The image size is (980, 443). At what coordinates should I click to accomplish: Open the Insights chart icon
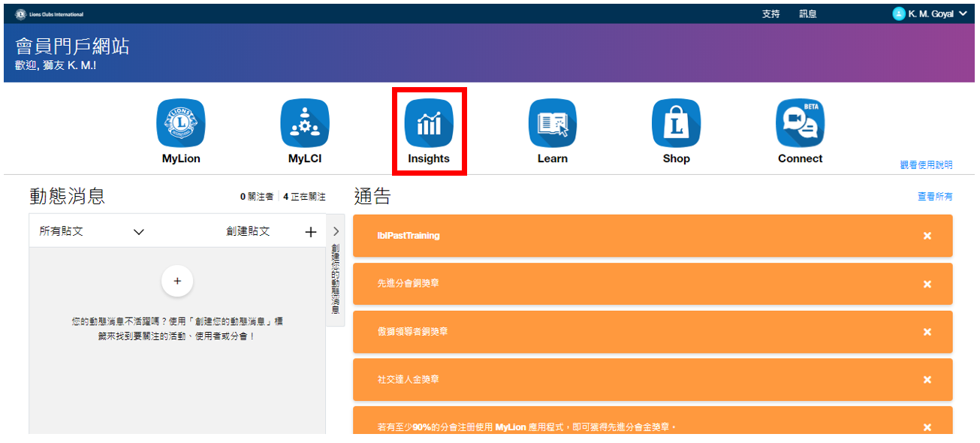[429, 123]
